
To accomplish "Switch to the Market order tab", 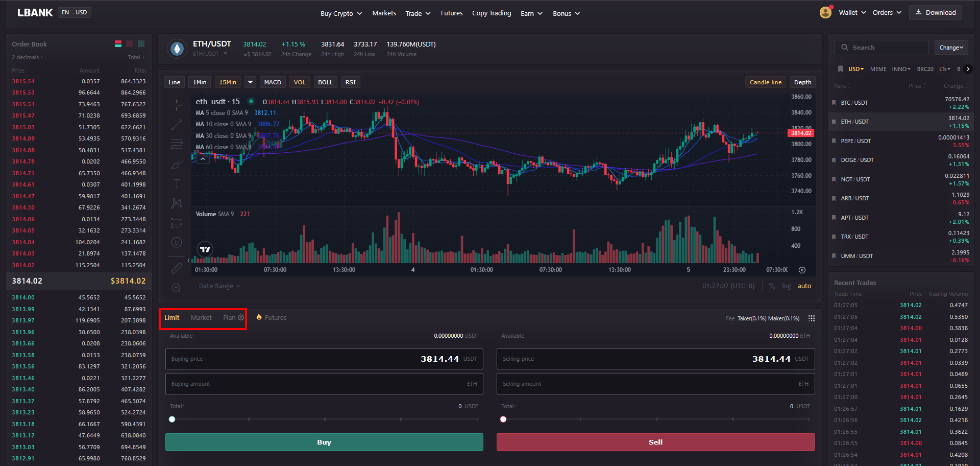I will [x=201, y=317].
